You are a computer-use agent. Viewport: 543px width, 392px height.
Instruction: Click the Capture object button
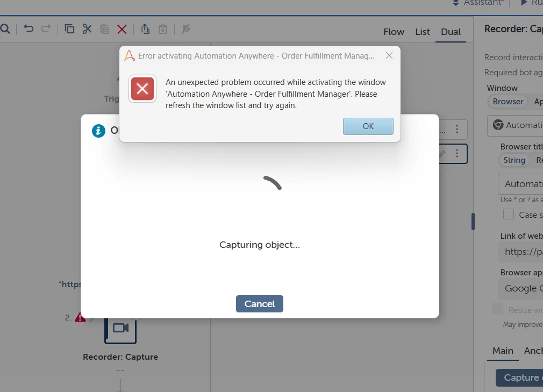[x=519, y=377]
